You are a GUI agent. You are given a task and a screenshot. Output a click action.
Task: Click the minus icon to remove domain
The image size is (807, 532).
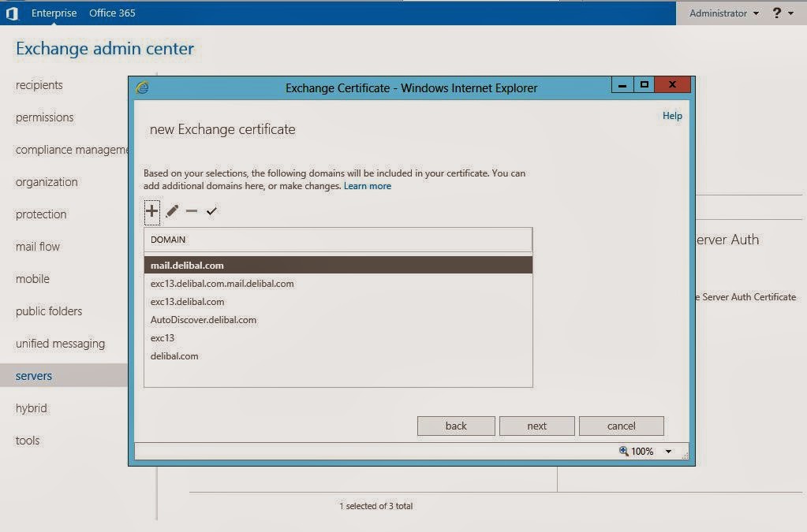192,211
